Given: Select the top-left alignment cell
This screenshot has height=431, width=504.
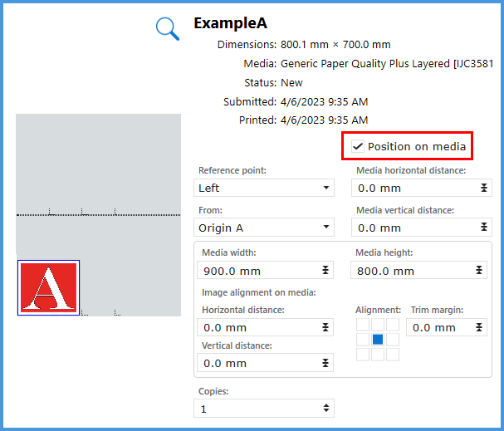Looking at the screenshot, I should (x=363, y=325).
